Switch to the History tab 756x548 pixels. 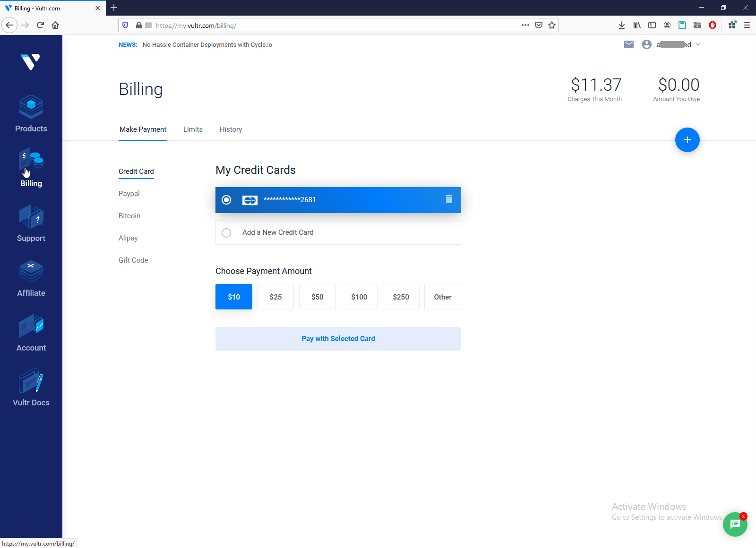pyautogui.click(x=231, y=129)
